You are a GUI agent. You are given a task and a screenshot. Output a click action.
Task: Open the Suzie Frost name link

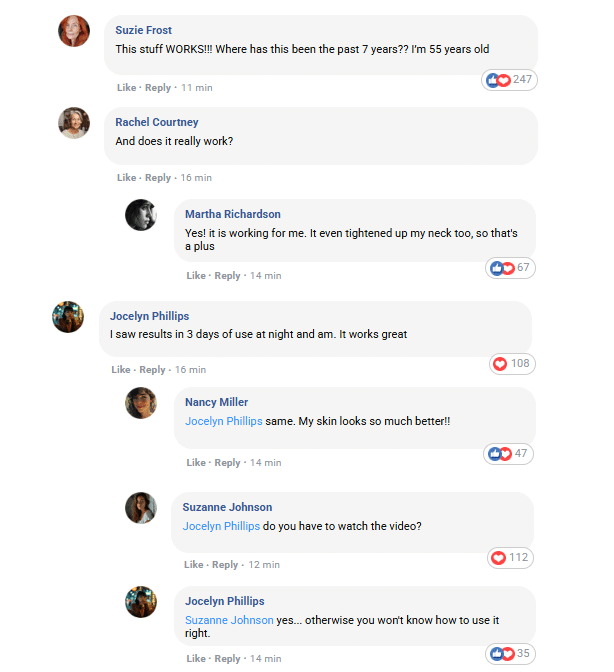click(x=144, y=31)
